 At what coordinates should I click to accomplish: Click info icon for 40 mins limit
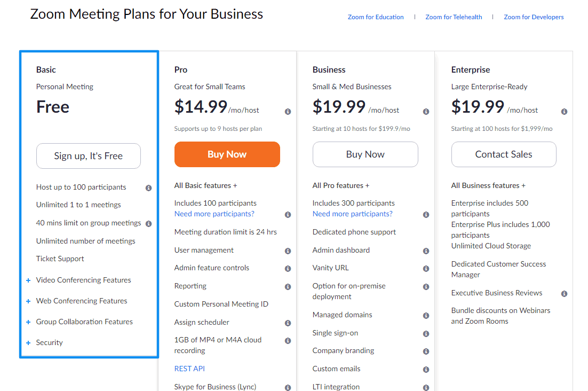click(x=148, y=224)
